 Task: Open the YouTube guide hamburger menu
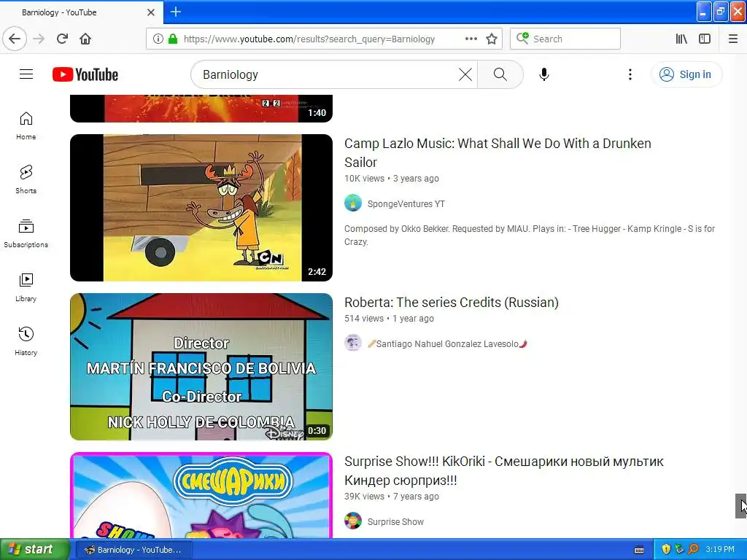(26, 74)
